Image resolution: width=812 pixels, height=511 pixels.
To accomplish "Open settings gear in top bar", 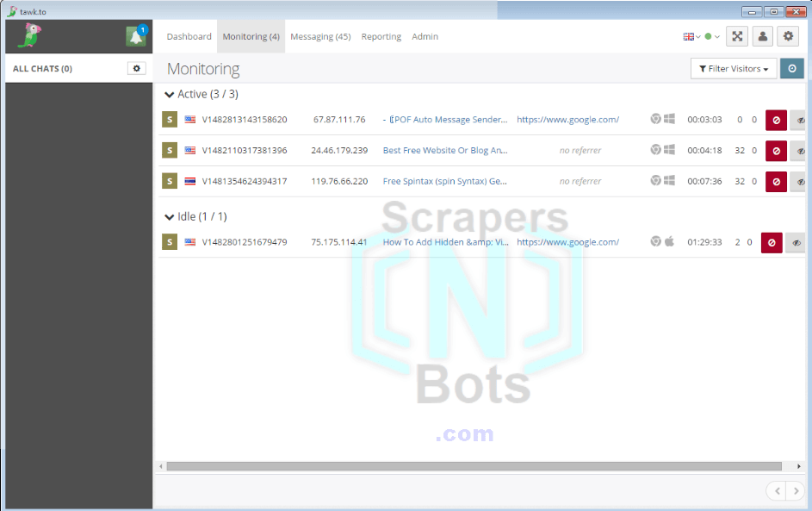I will [x=788, y=36].
